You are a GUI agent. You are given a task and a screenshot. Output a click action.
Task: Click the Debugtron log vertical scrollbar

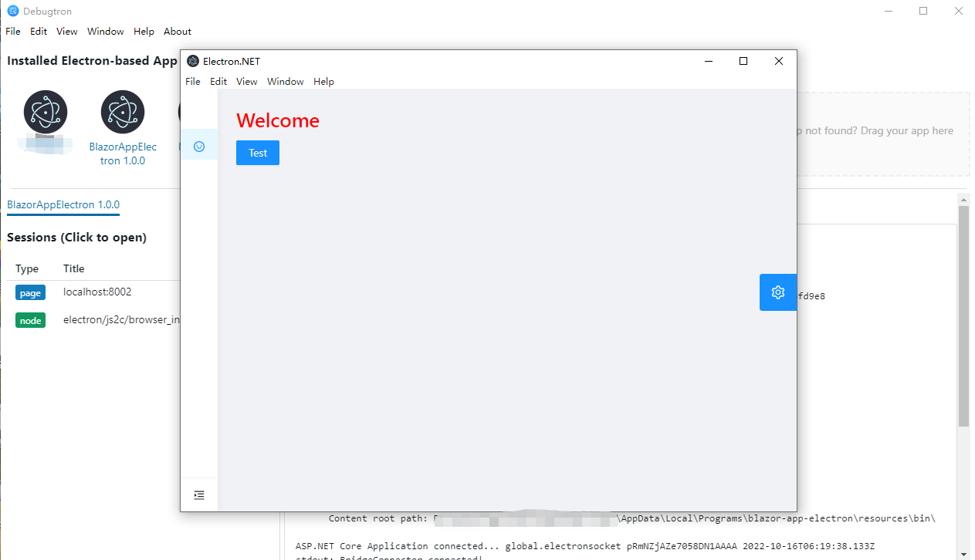coord(963,315)
